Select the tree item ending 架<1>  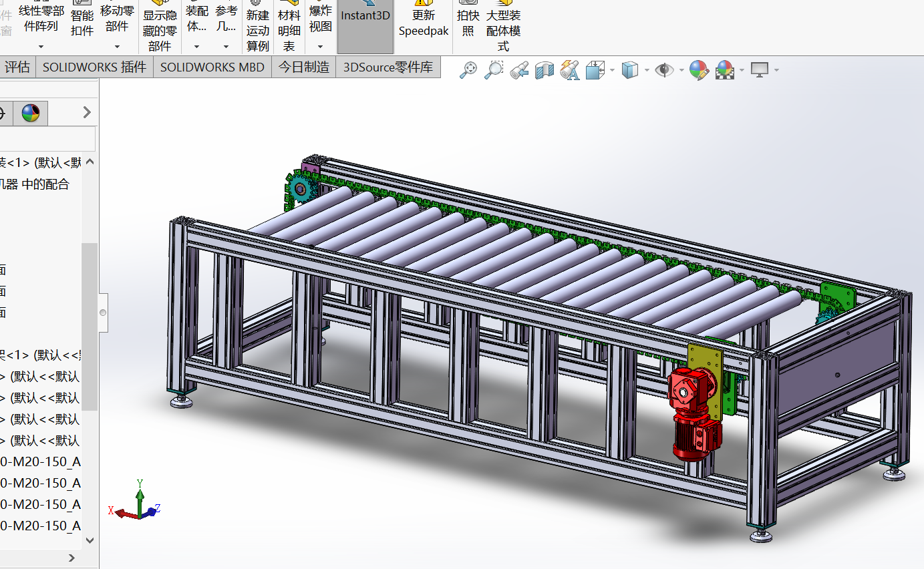point(39,355)
